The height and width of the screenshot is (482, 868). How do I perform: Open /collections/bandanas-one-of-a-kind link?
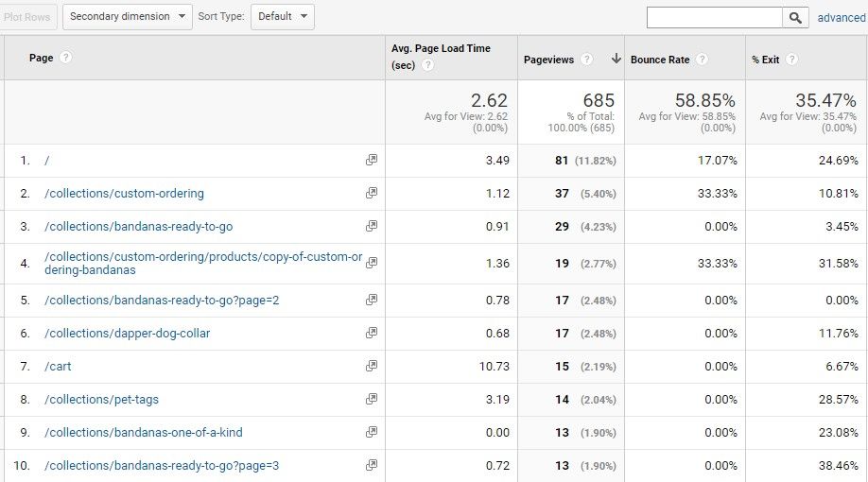[143, 433]
